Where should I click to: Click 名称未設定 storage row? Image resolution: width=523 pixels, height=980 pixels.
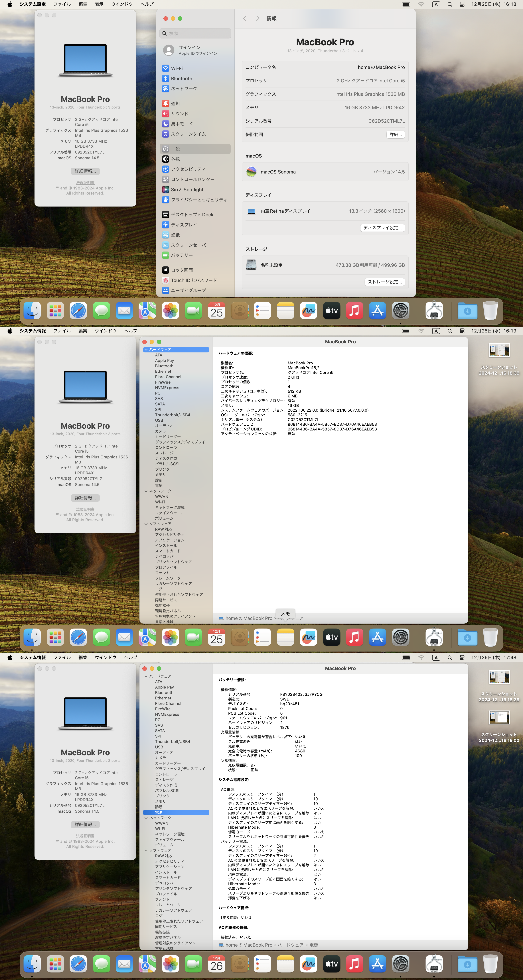325,265
